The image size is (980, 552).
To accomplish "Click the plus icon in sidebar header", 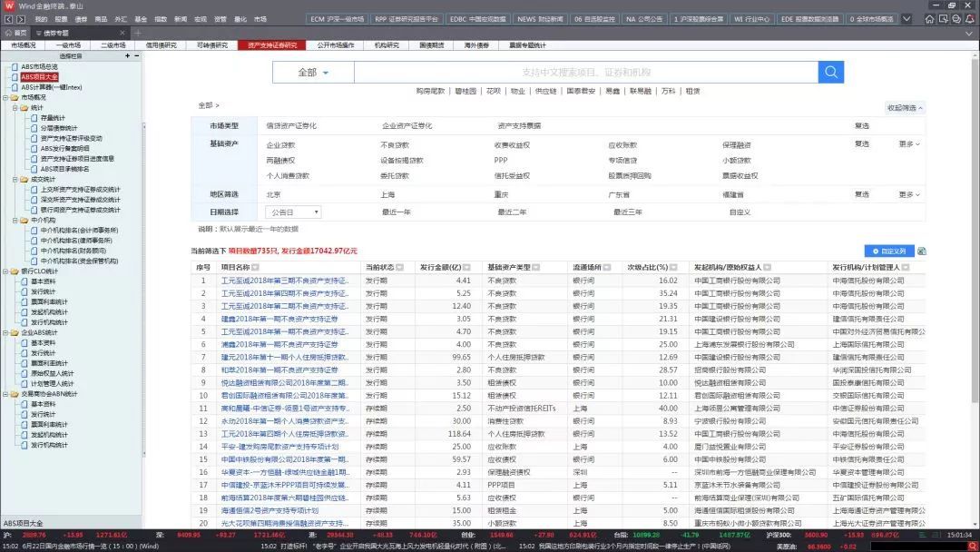I will [x=128, y=55].
